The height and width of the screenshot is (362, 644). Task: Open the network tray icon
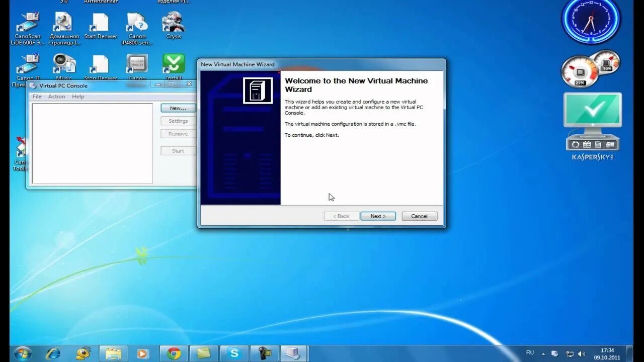(x=570, y=354)
